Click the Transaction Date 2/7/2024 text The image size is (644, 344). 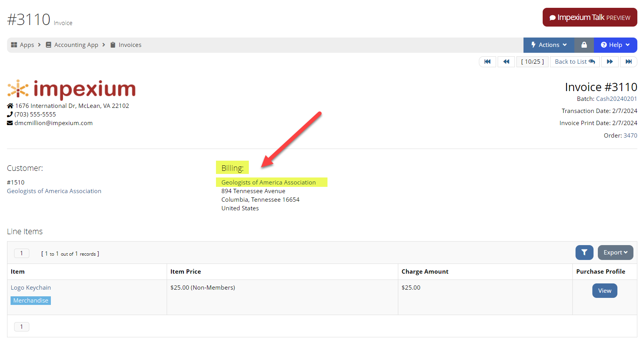coord(599,111)
